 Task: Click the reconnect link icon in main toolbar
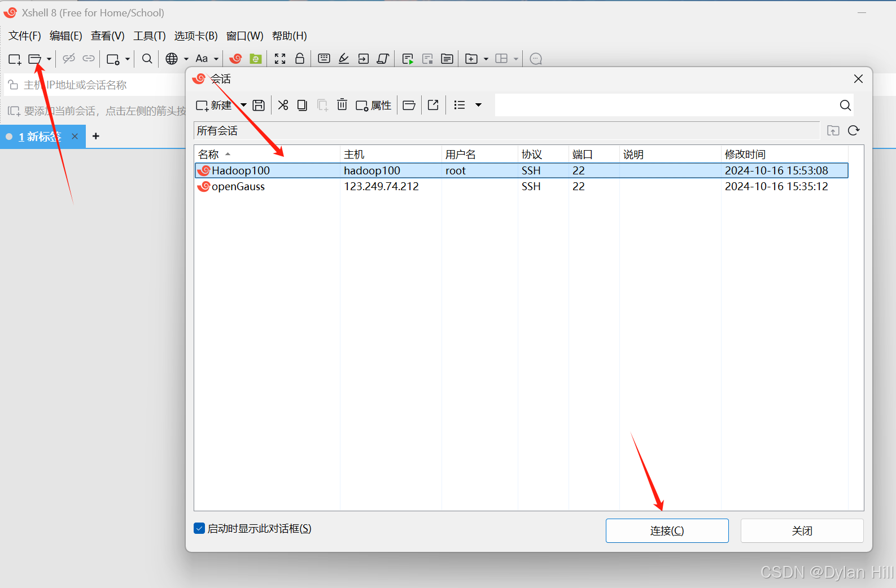point(89,59)
